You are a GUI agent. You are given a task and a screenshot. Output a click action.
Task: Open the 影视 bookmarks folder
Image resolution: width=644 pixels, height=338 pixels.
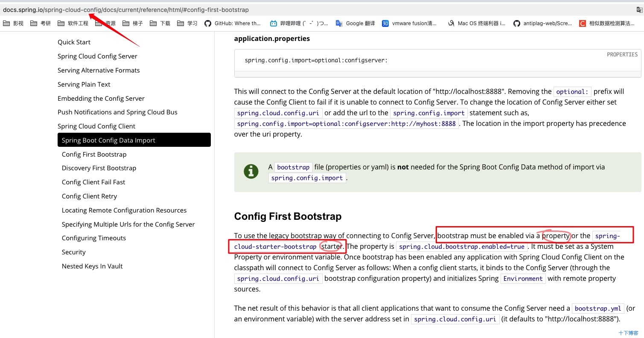point(13,23)
